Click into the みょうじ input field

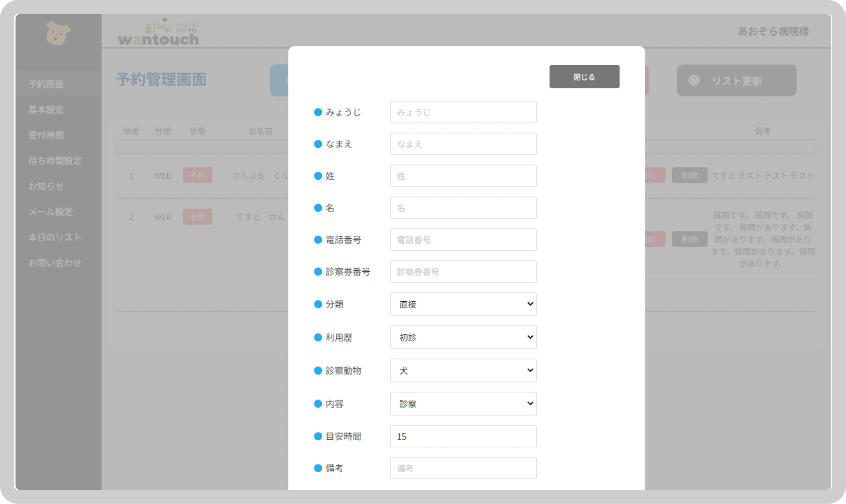coord(463,112)
